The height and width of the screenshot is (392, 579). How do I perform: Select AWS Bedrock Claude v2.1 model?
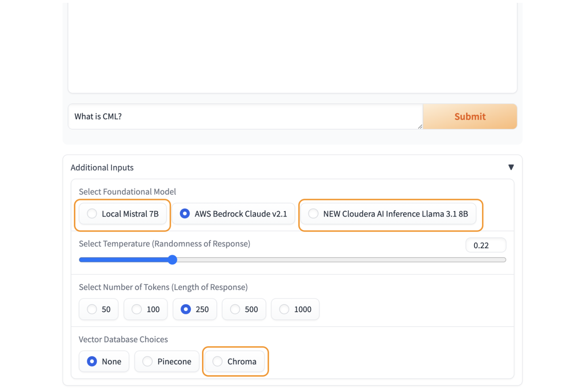pyautogui.click(x=234, y=214)
